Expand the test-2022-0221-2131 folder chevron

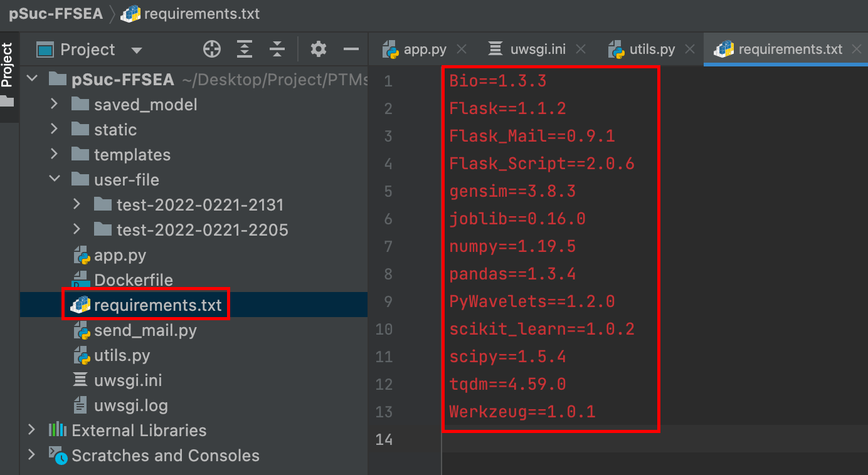pos(77,204)
